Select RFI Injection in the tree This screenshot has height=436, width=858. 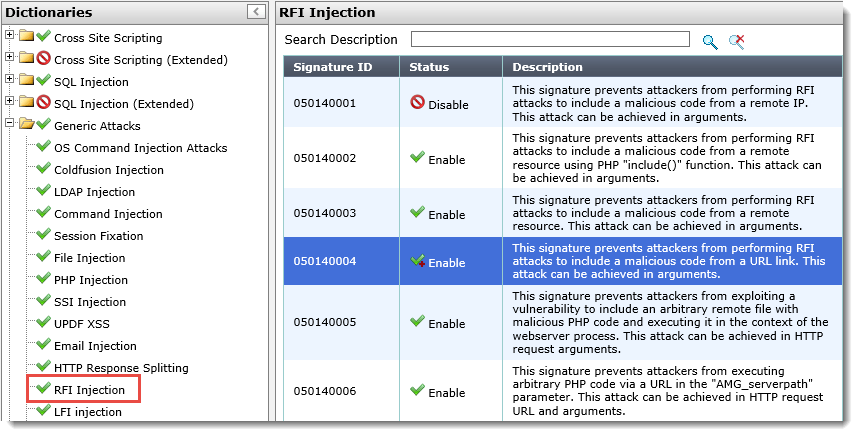[89, 389]
